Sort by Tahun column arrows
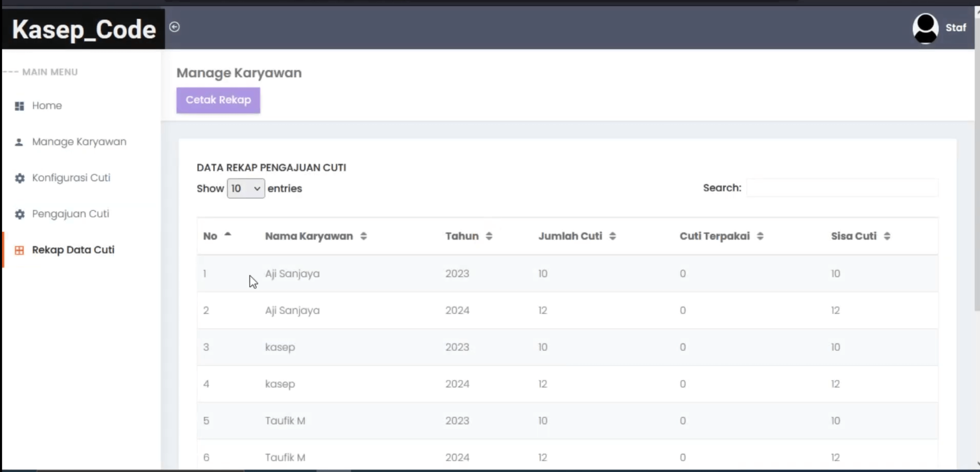This screenshot has height=472, width=980. pos(489,236)
